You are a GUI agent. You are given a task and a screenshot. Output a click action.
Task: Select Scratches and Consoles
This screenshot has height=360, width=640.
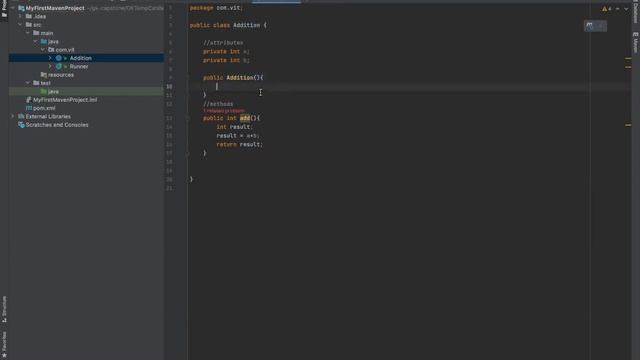pos(57,125)
